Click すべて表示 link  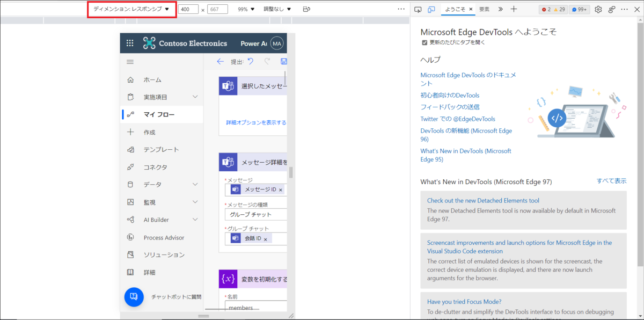(612, 181)
